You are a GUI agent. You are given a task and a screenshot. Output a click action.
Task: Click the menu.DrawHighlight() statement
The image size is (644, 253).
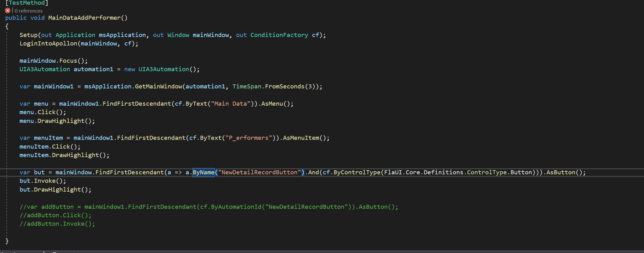(x=57, y=121)
